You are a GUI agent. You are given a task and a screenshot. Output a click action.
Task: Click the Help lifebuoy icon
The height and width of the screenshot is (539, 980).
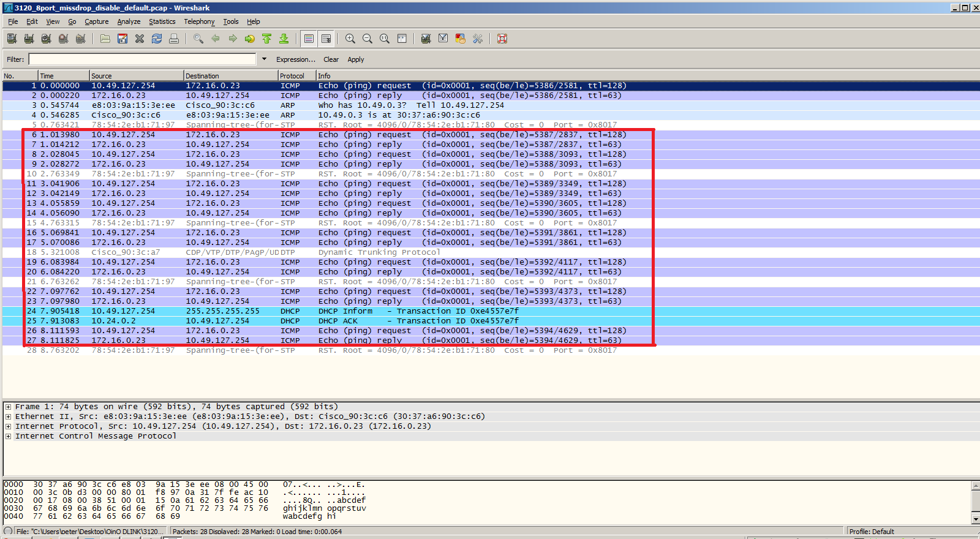[502, 39]
